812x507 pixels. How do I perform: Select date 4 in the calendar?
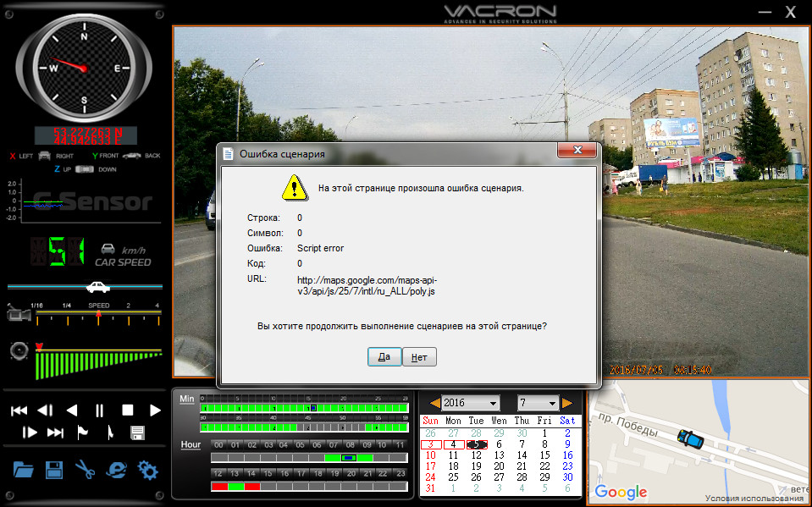click(454, 444)
